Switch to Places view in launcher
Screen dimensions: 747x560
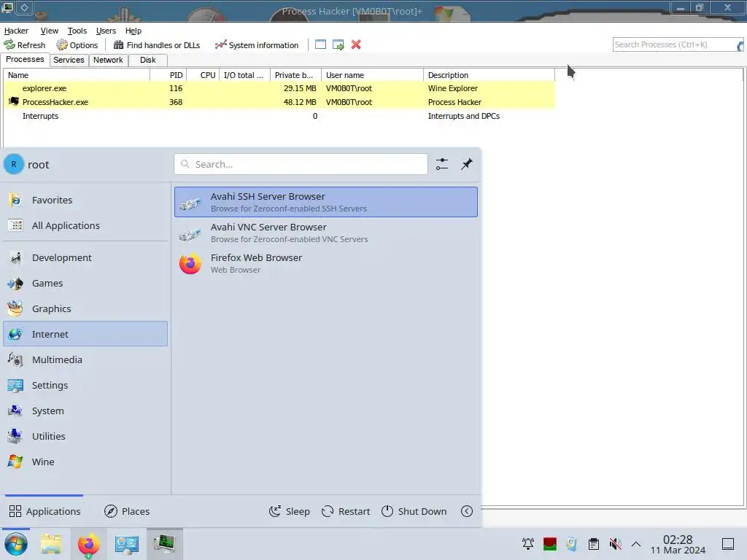(127, 511)
